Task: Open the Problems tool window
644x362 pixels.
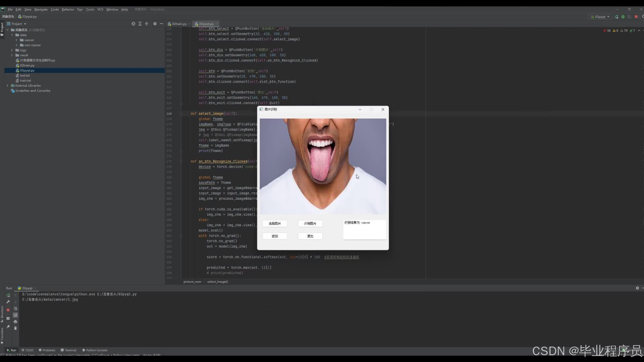Action: (47, 350)
